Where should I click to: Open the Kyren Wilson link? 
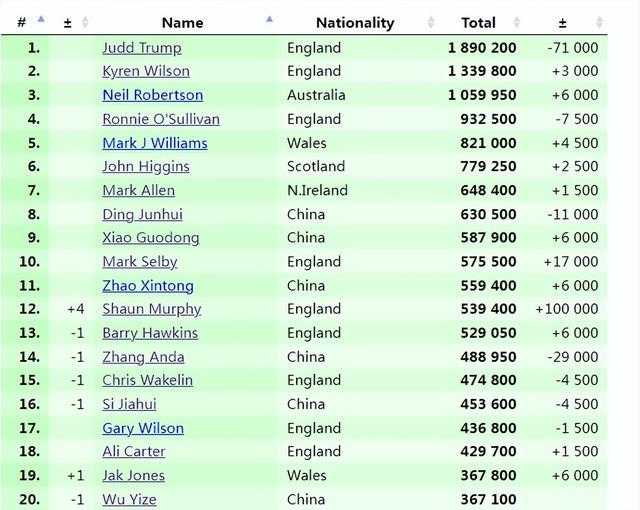click(x=146, y=71)
